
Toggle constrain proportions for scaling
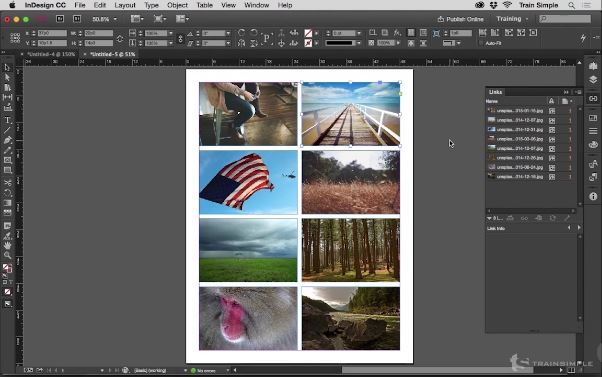click(x=180, y=38)
